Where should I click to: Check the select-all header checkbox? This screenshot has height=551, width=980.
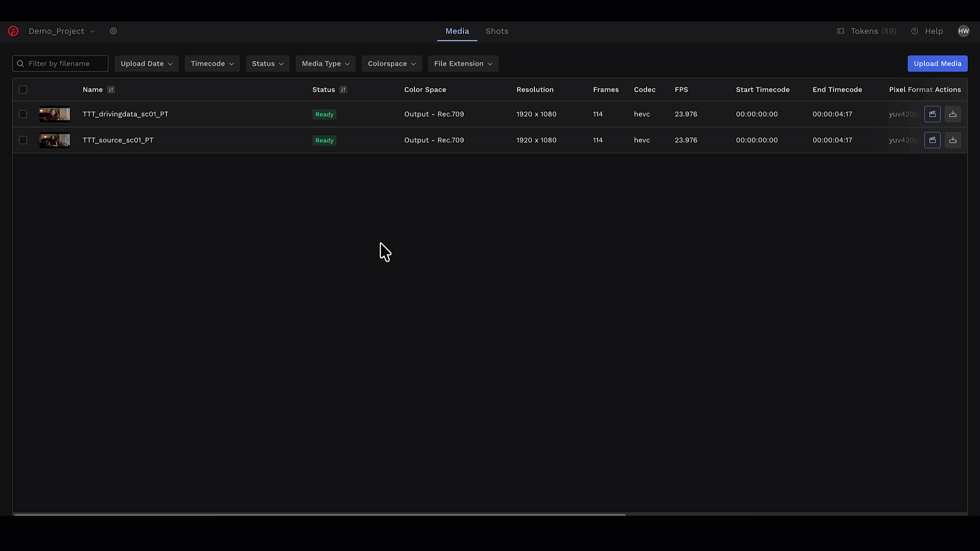[23, 90]
